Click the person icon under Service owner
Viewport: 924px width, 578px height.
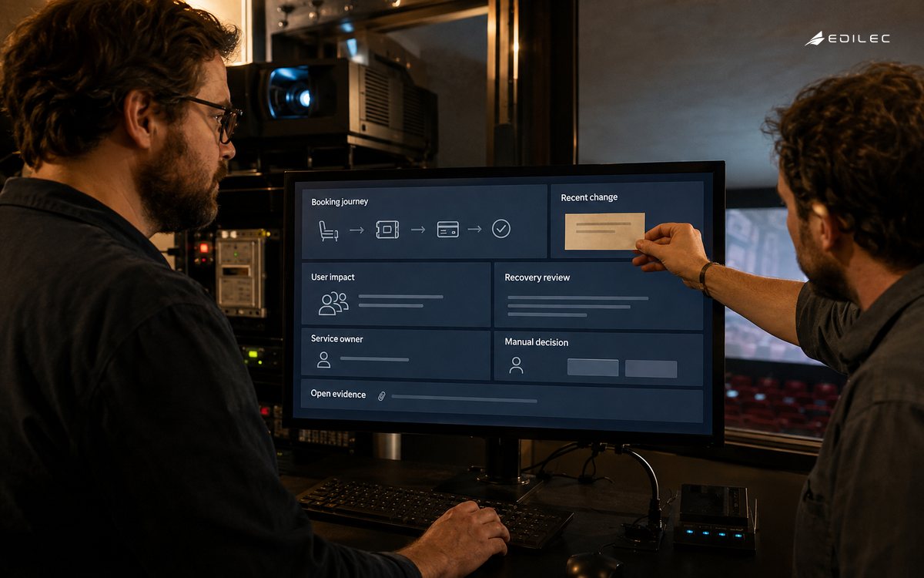coord(324,360)
